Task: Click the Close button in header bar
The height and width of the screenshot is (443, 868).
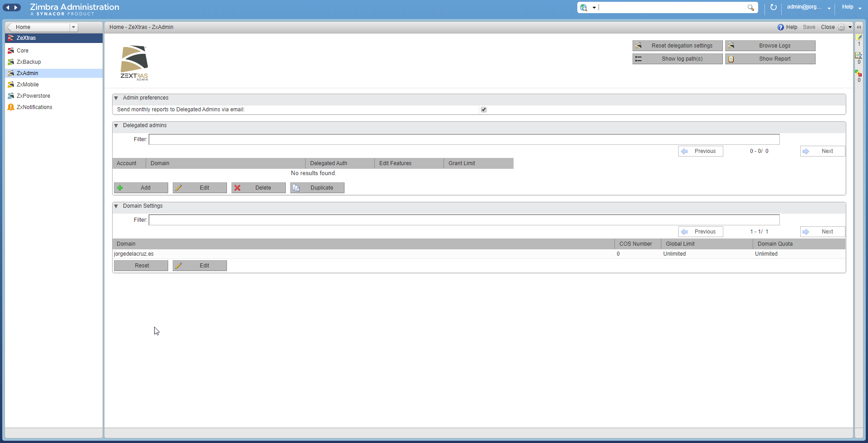Action: pyautogui.click(x=828, y=27)
